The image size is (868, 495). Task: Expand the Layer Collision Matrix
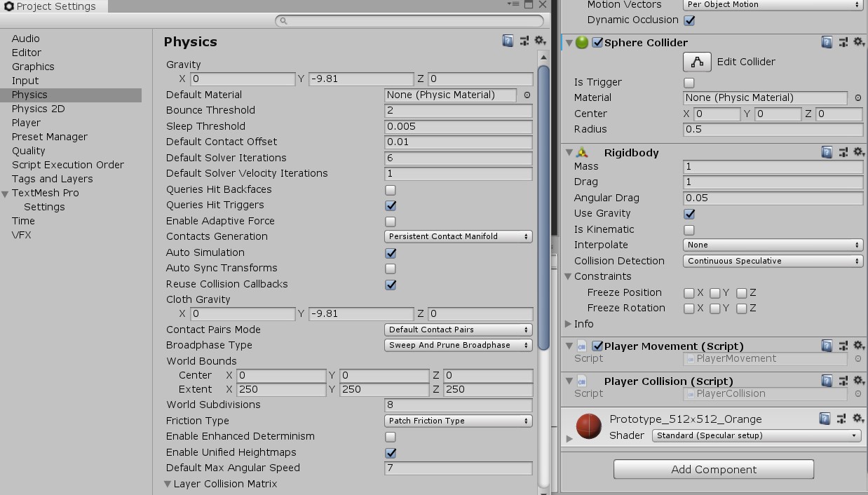(x=167, y=484)
